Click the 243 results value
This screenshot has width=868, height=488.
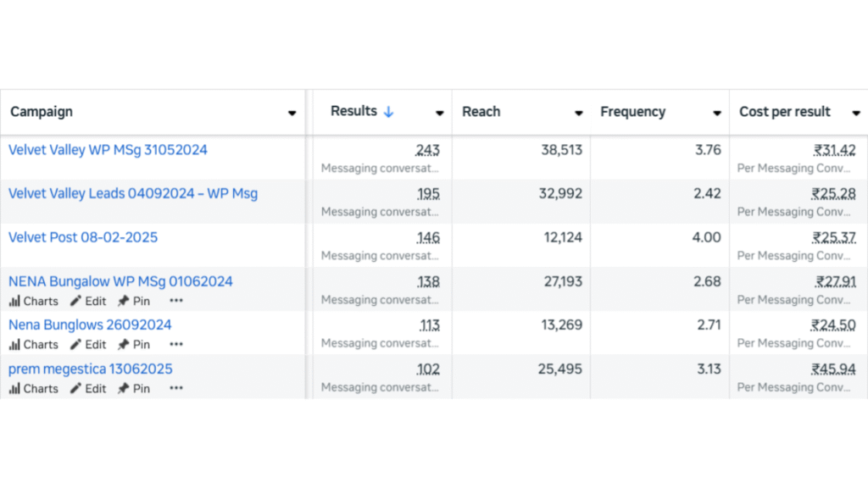click(427, 150)
